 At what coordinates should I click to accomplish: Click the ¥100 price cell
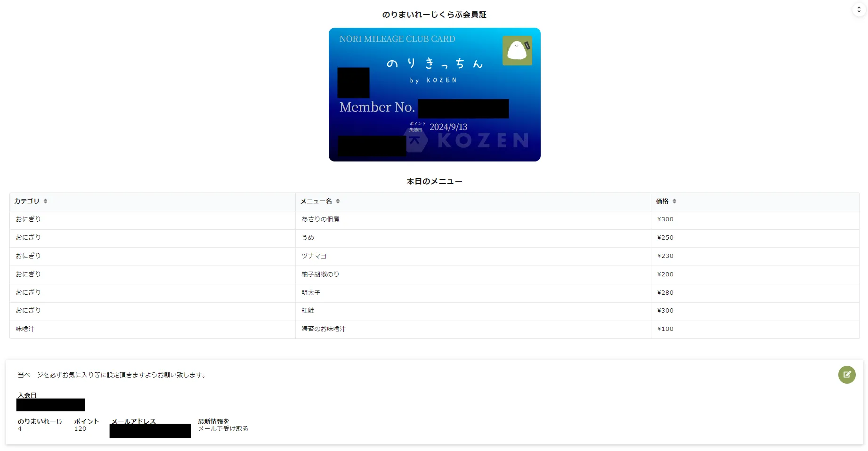point(665,329)
